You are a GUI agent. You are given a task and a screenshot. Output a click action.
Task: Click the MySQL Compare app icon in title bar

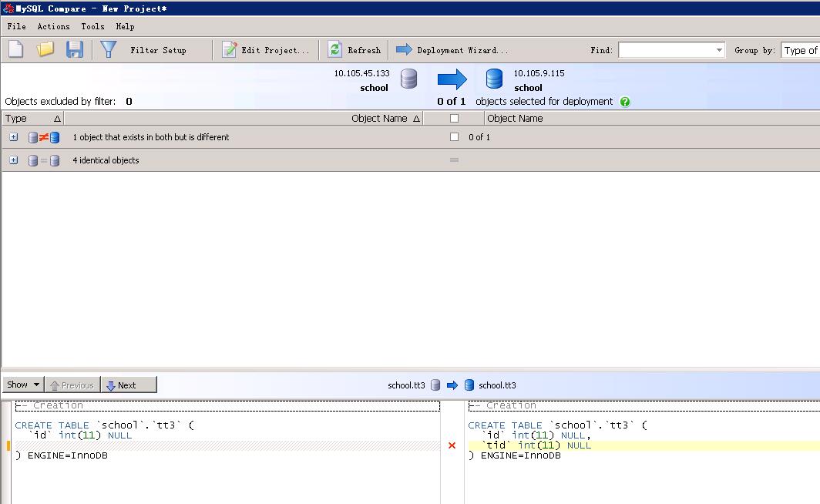[x=8, y=8]
